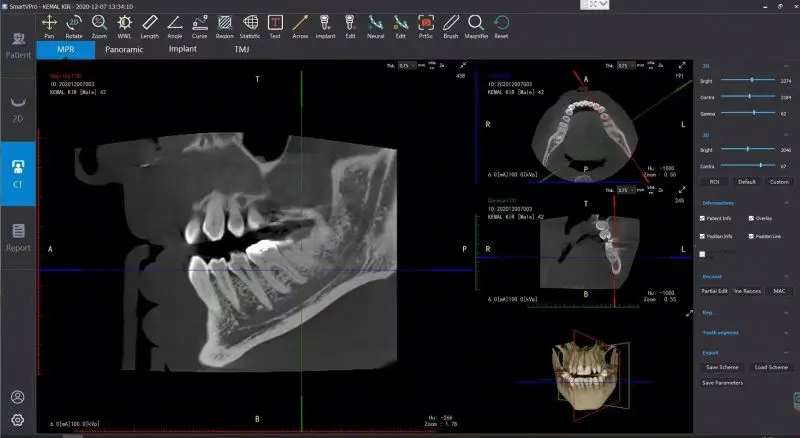Click the Partial Edit button

pyautogui.click(x=714, y=291)
